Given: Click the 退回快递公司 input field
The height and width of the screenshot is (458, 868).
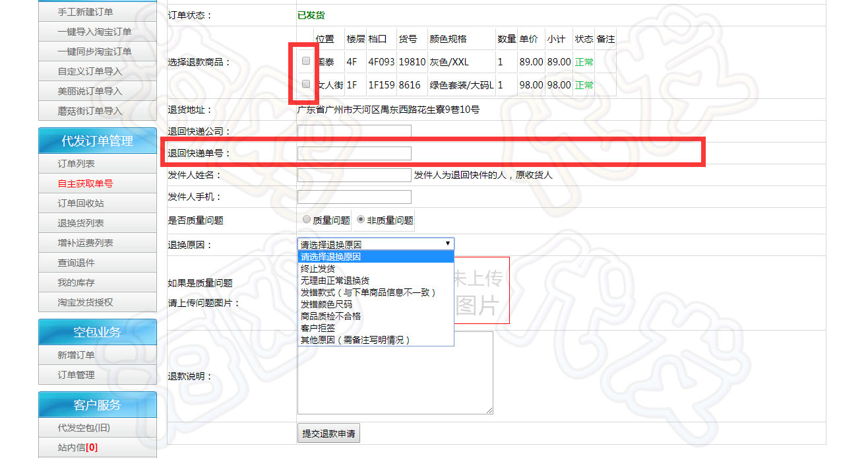Looking at the screenshot, I should [x=354, y=131].
